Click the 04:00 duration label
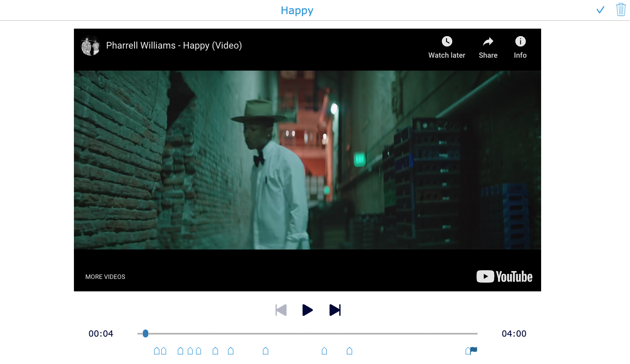630x364 pixels. pos(514,334)
